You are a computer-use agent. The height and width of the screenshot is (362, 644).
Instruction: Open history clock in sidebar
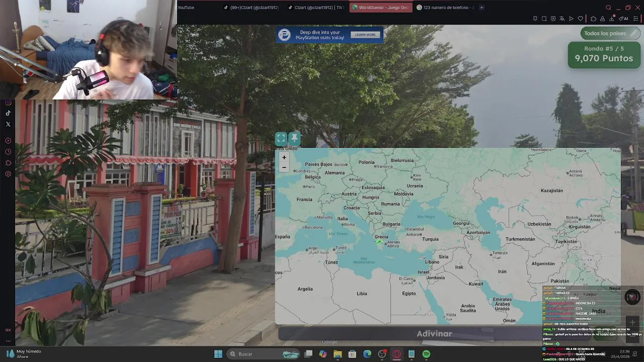click(8, 152)
